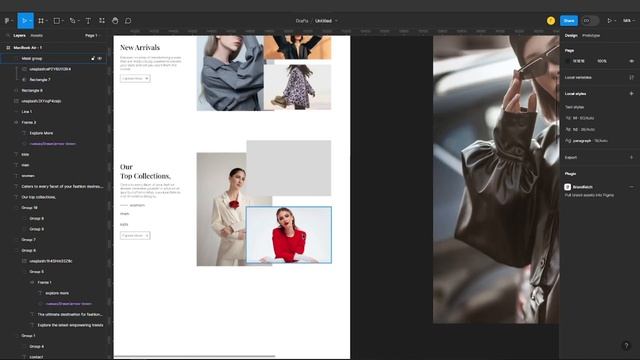Click explore button under Top Collections

point(135,236)
